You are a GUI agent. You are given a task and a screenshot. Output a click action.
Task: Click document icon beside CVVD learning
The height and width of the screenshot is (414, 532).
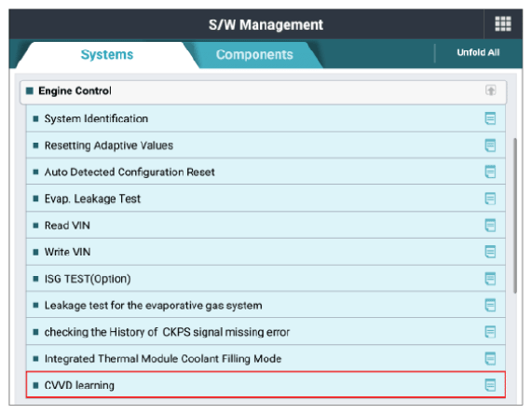(x=490, y=385)
